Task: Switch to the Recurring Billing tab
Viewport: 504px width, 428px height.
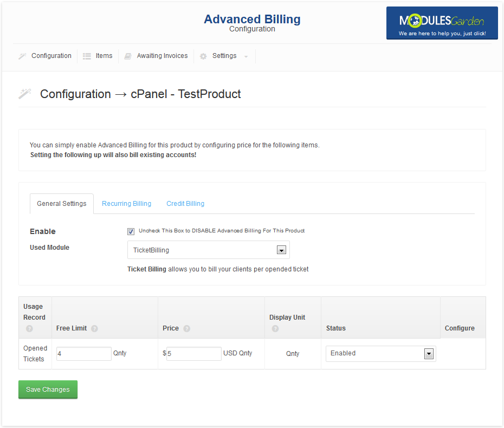Action: [x=126, y=203]
